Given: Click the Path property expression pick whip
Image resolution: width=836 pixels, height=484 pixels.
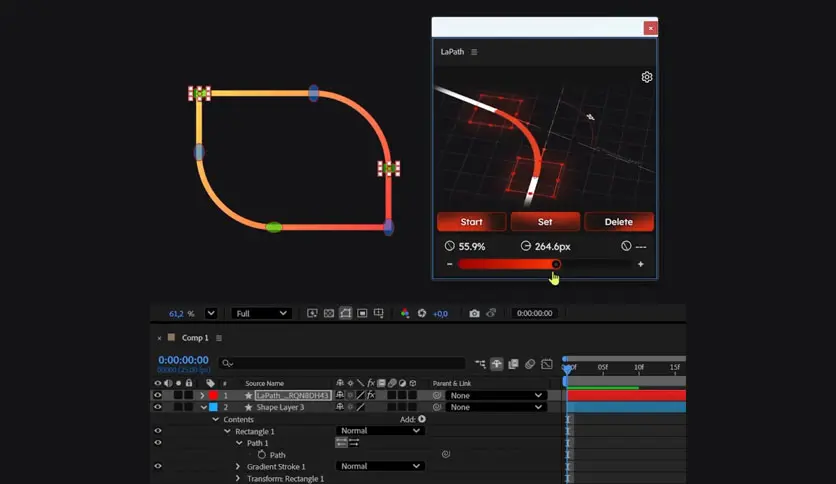Looking at the screenshot, I should coord(446,454).
